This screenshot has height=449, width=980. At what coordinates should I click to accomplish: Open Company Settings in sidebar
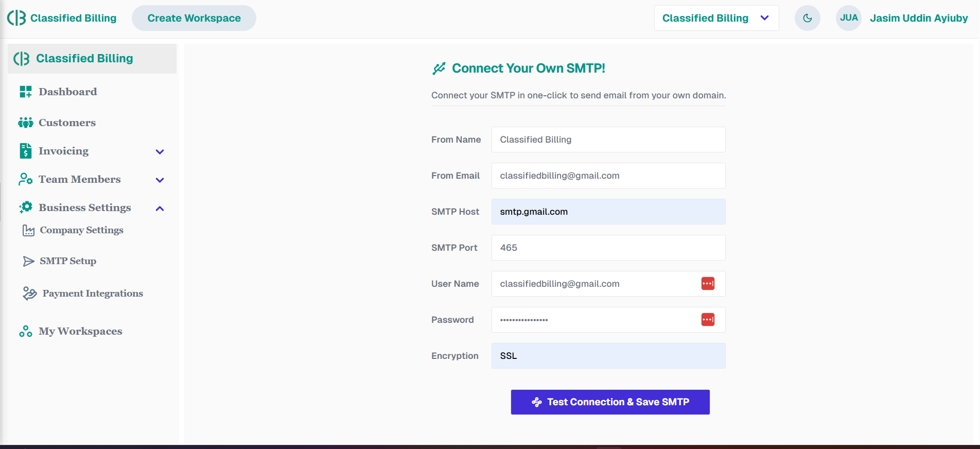pyautogui.click(x=81, y=230)
